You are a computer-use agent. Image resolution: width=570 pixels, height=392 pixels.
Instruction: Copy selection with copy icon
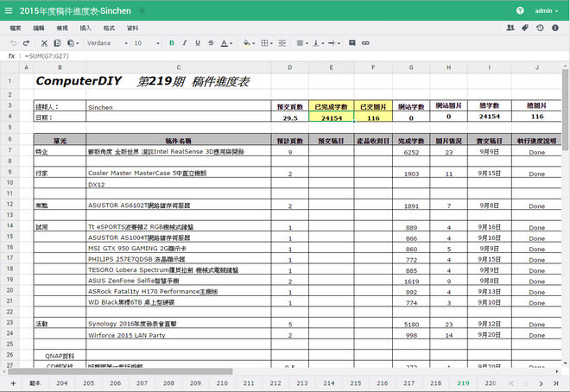[x=57, y=43]
